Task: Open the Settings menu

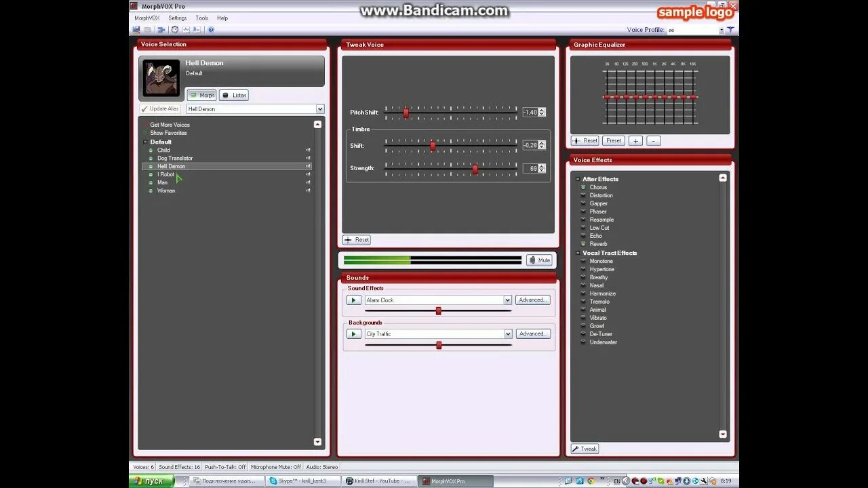Action: click(x=178, y=18)
